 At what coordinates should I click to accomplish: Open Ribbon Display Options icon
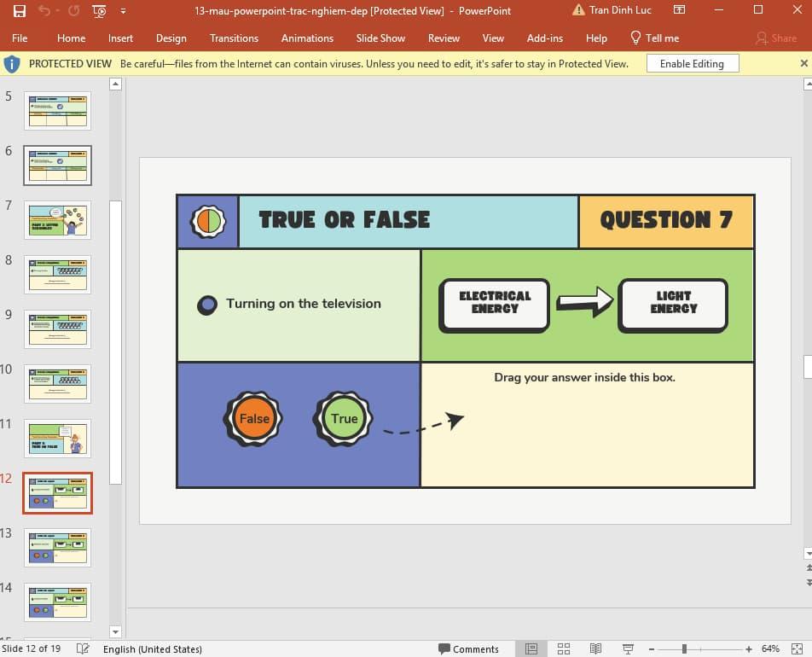tap(679, 10)
